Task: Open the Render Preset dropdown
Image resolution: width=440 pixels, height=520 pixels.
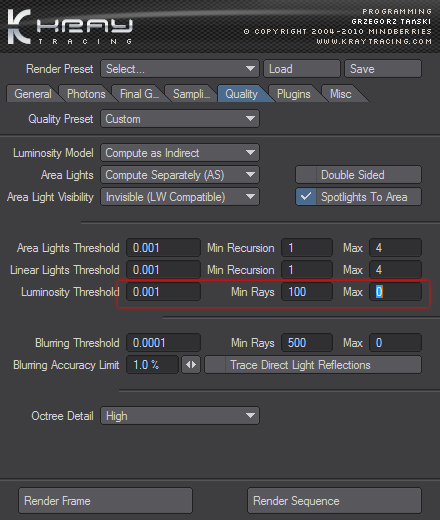Action: (x=180, y=69)
